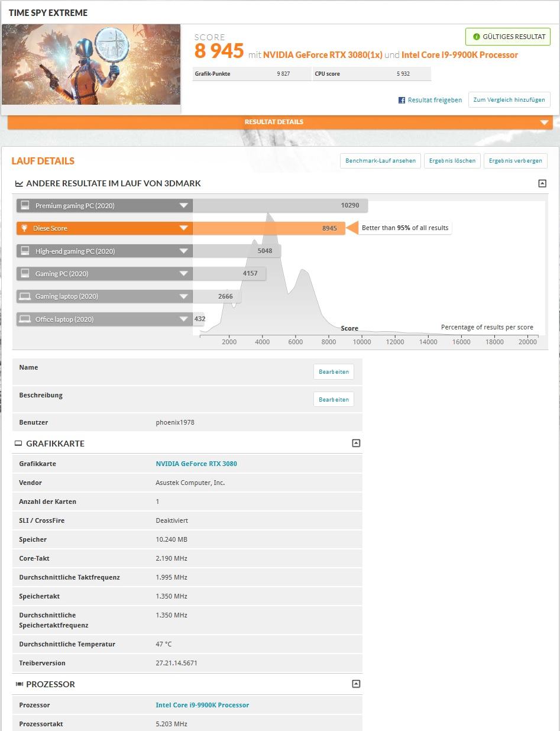Click the Premium gaming PC bar value 10290
560x731 pixels.
(350, 206)
